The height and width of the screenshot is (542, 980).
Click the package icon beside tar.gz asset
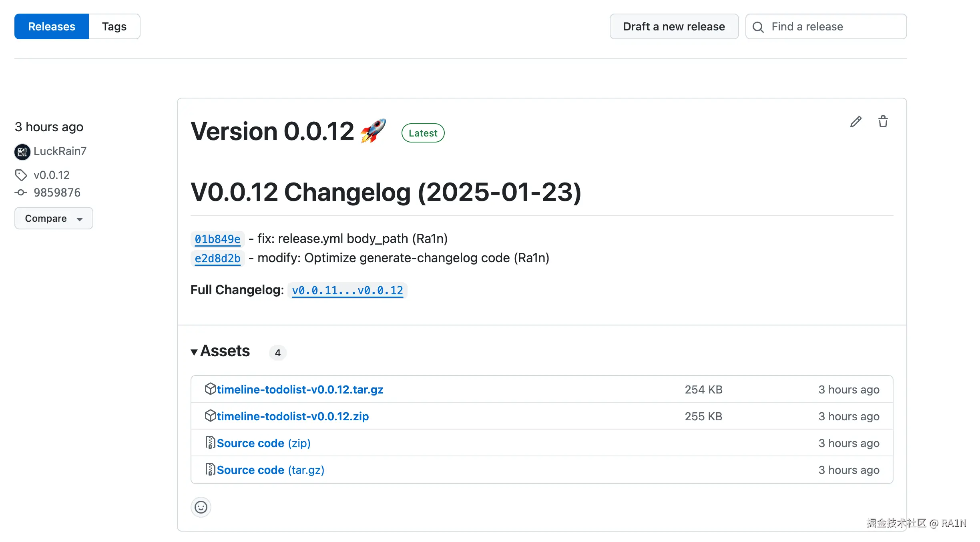210,389
